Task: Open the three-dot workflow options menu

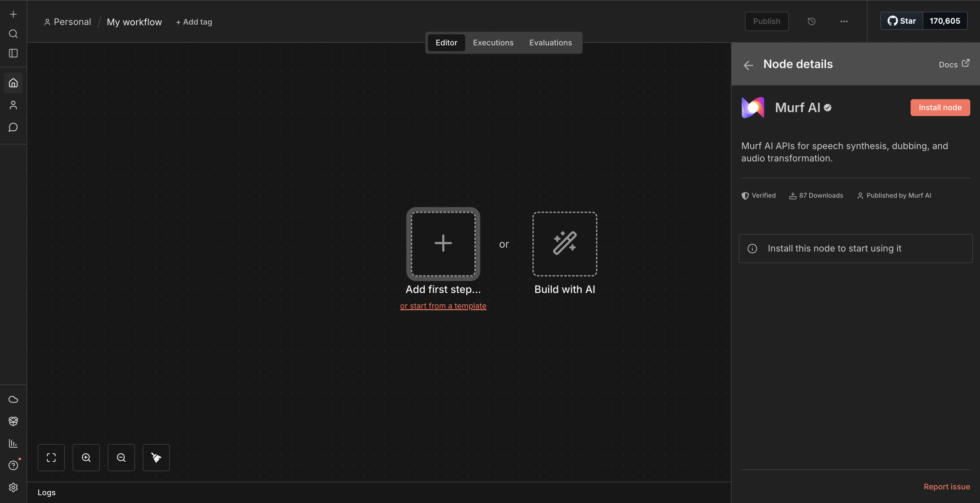Action: click(x=844, y=21)
